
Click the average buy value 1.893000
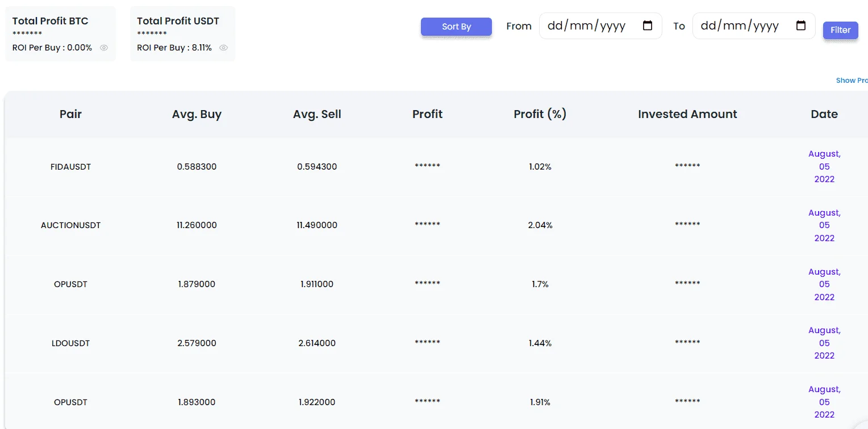click(x=197, y=402)
